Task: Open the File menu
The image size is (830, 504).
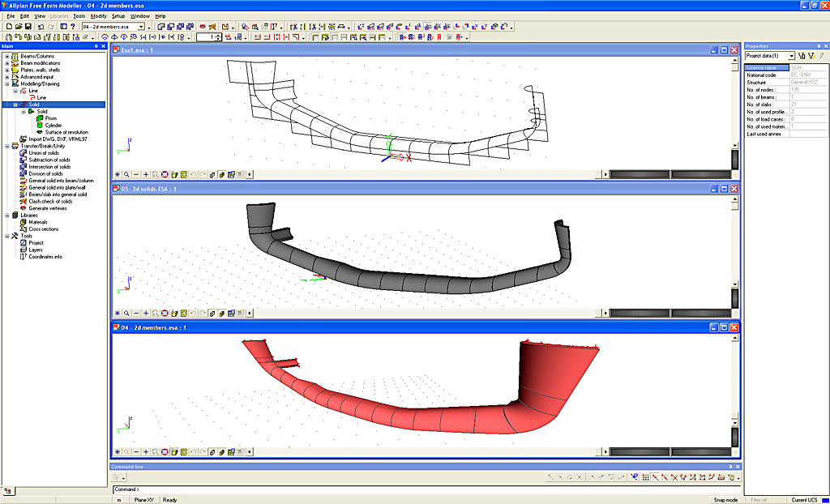Action: pos(11,16)
